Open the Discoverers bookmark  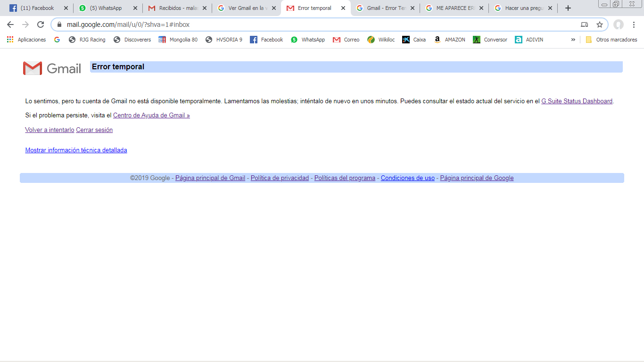132,40
